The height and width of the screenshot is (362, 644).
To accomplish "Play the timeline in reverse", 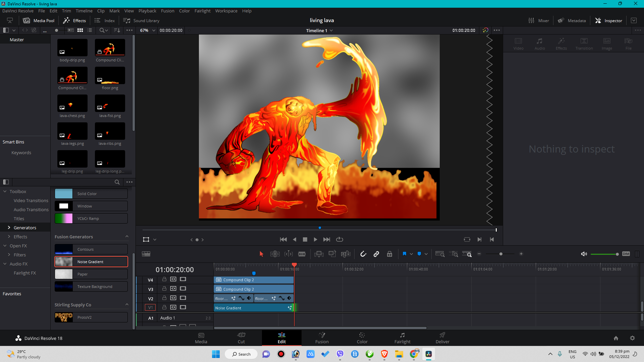I will (x=294, y=240).
